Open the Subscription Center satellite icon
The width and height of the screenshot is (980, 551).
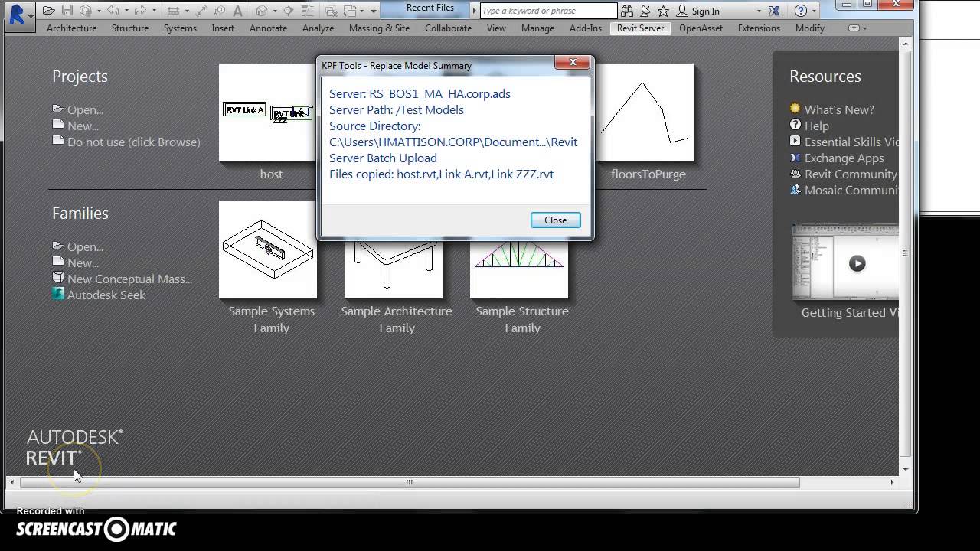645,11
